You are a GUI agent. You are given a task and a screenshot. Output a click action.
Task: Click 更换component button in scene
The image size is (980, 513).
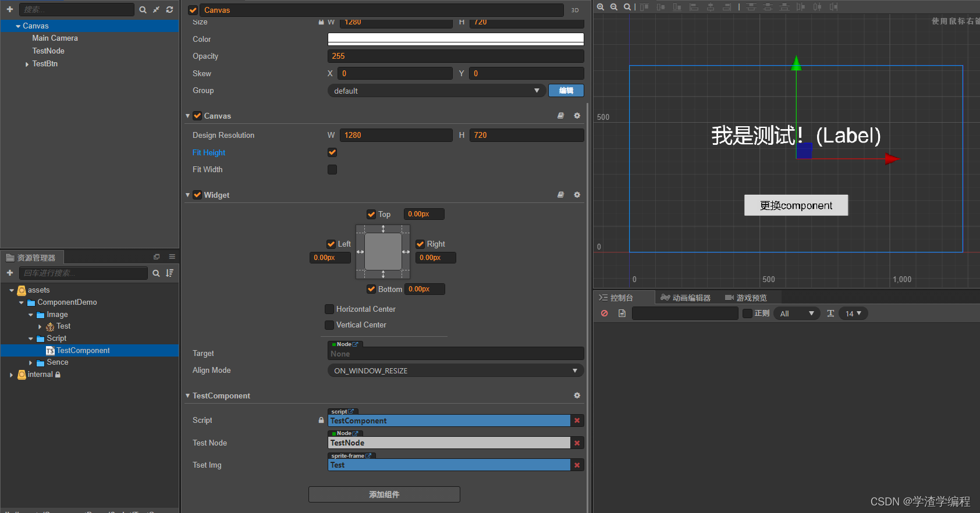796,205
